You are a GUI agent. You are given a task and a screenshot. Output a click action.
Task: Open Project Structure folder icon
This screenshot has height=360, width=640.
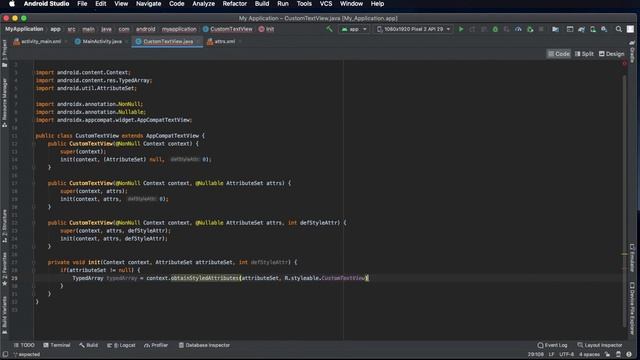[x=556, y=29]
